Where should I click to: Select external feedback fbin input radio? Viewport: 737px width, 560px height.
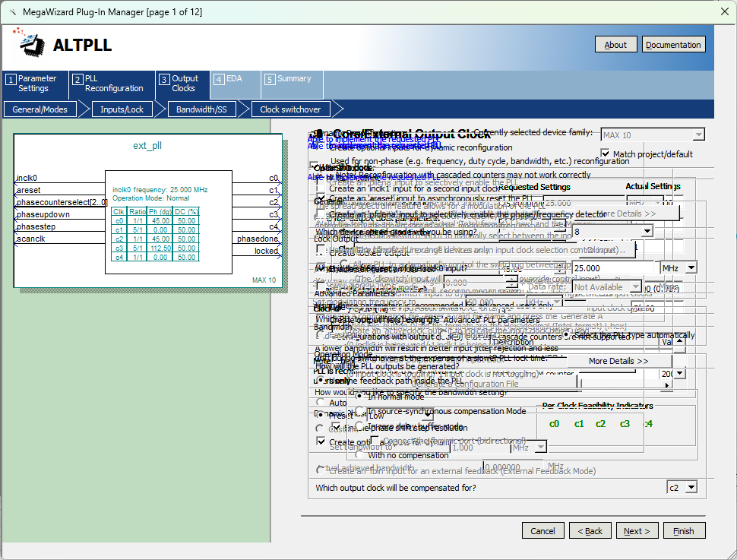[x=320, y=470]
